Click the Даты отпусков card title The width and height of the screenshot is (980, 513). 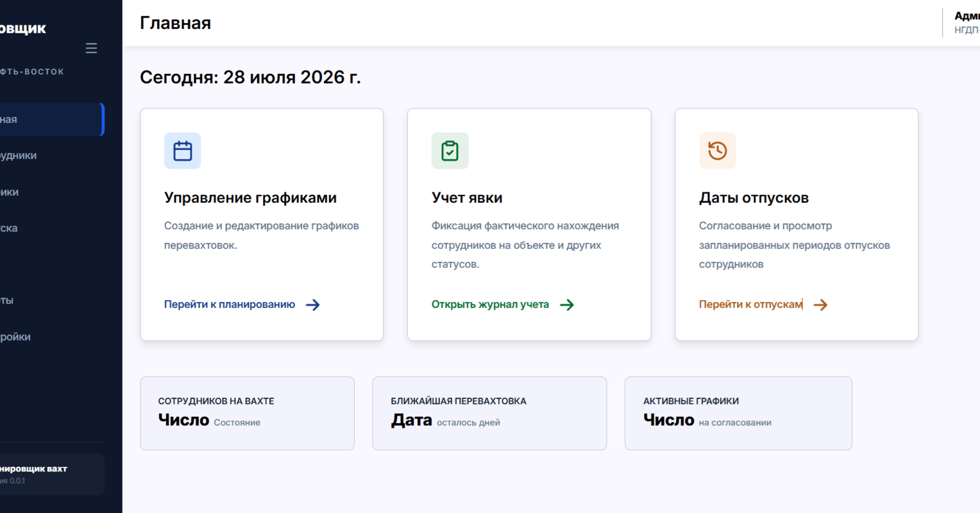tap(754, 198)
